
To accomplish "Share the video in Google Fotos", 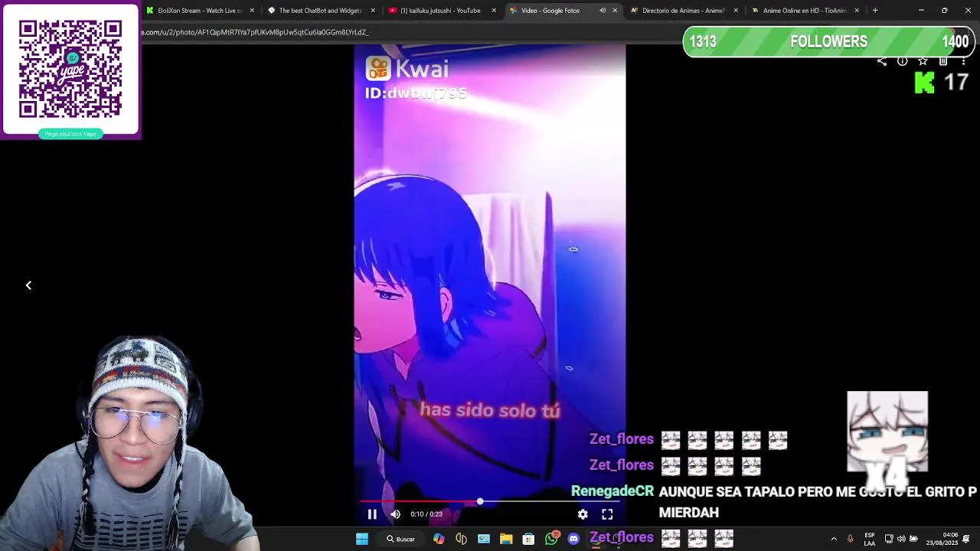I will pyautogui.click(x=882, y=61).
